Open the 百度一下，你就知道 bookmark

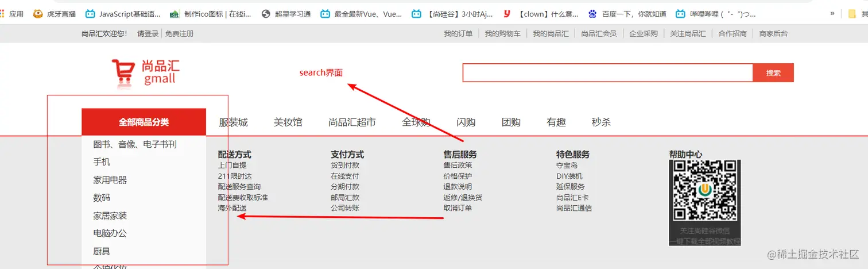pos(627,14)
